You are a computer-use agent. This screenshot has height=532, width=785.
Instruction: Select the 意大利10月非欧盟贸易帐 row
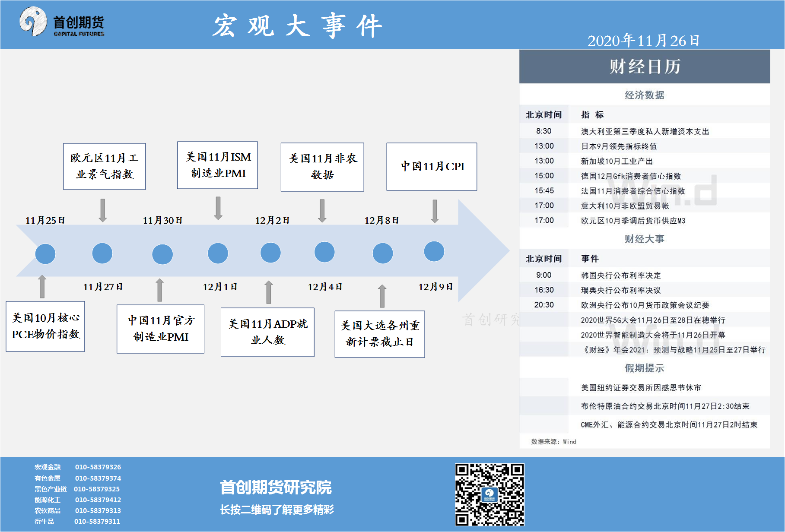coord(645,206)
